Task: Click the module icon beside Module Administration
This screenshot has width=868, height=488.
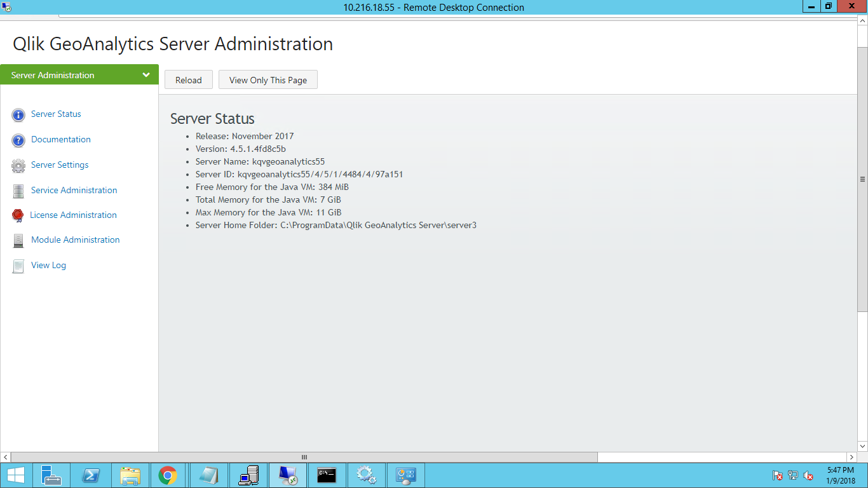Action: (x=18, y=241)
